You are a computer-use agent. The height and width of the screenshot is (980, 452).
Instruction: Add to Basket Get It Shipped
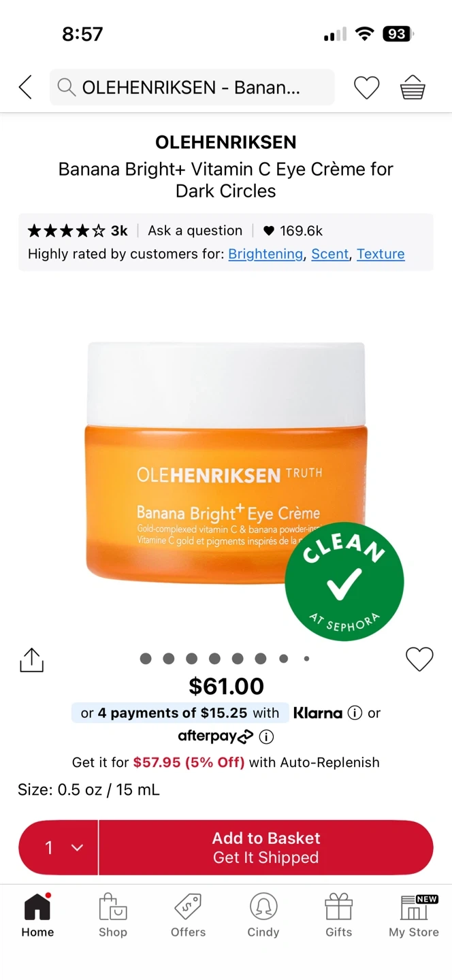coord(266,847)
